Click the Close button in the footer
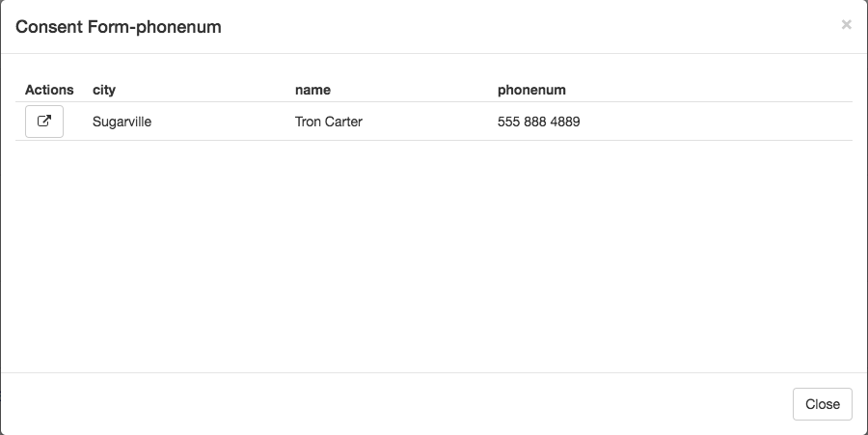Screen dimensions: 868x435 pos(822,404)
